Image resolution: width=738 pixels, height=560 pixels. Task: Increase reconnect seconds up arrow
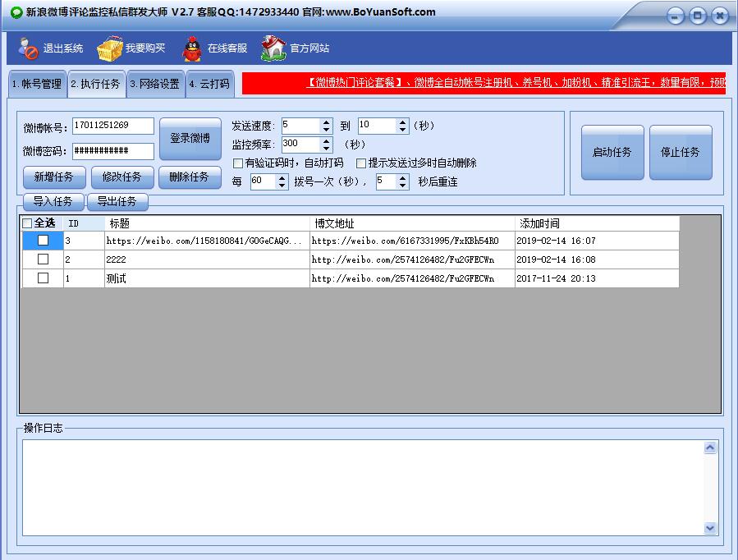click(402, 178)
